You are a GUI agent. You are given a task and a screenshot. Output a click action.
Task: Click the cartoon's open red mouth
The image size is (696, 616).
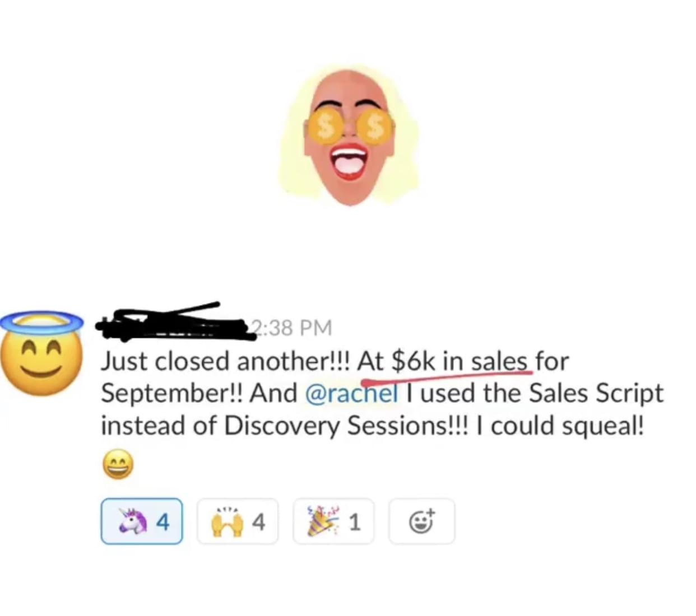pyautogui.click(x=350, y=160)
